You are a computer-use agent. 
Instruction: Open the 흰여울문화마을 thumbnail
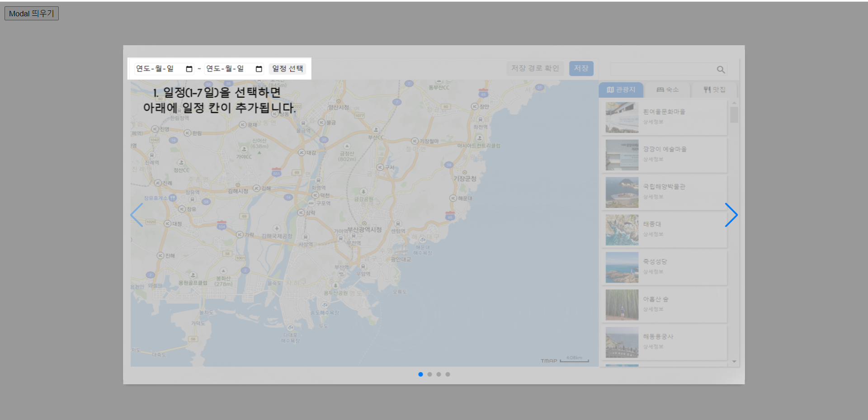point(622,118)
